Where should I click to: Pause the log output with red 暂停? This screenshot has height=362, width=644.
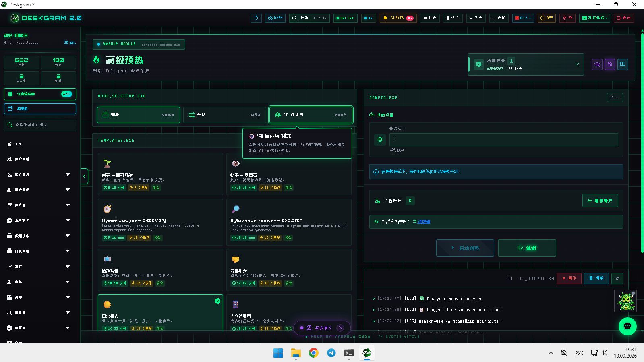pyautogui.click(x=569, y=278)
